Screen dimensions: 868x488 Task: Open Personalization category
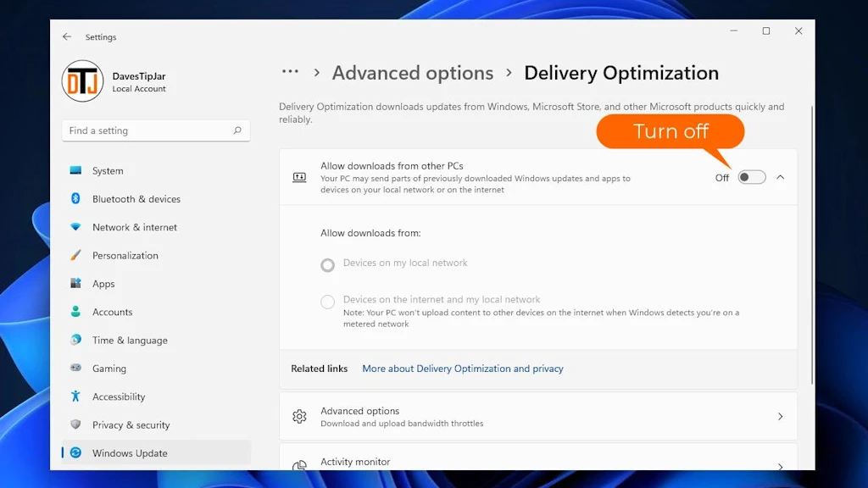pyautogui.click(x=125, y=255)
